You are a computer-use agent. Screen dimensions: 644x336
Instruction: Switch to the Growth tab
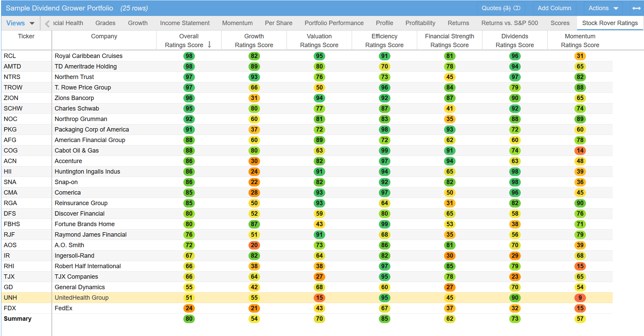pos(138,23)
